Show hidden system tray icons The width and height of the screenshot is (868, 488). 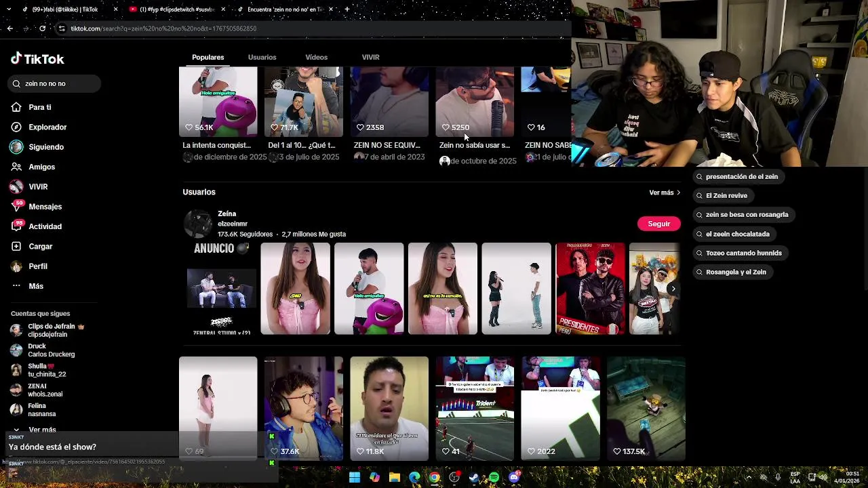[749, 477]
